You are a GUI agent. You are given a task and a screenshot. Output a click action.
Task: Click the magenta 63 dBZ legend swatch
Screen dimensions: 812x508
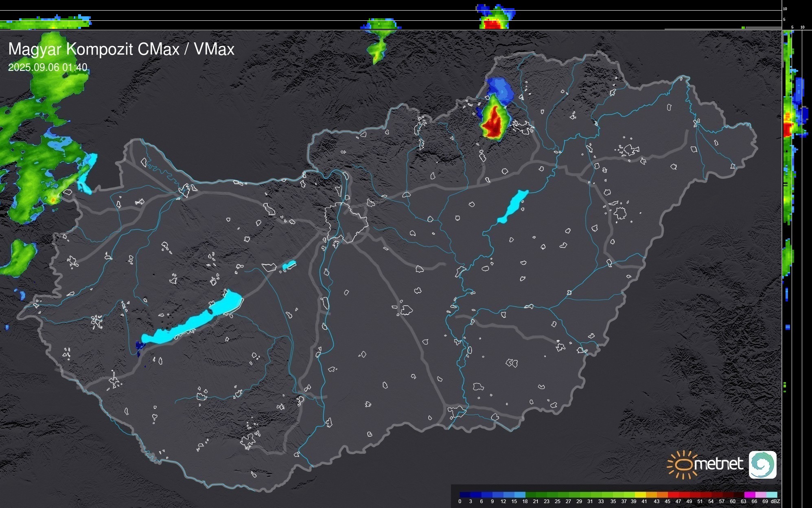(x=749, y=495)
